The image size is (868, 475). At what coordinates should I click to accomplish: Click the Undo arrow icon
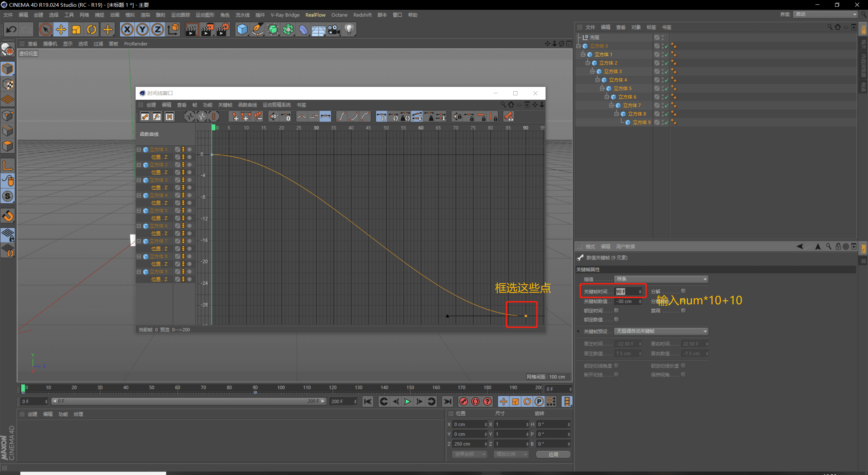[x=11, y=30]
